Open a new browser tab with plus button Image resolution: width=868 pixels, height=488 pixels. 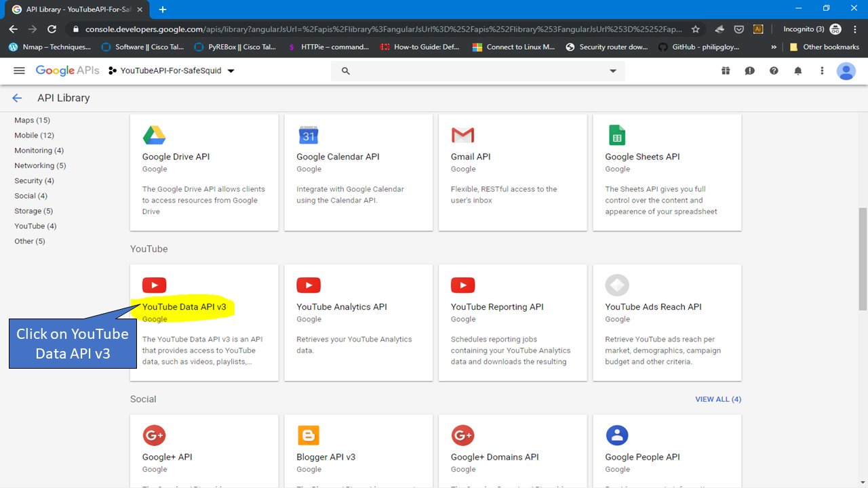coord(163,9)
